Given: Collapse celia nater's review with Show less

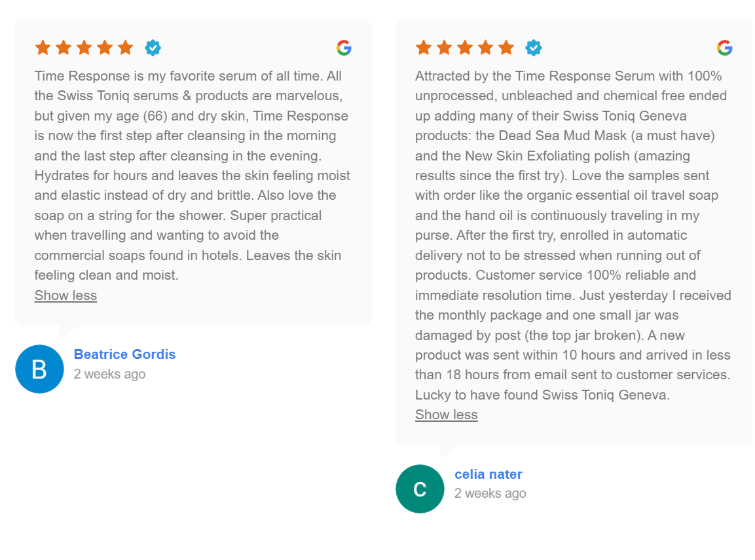Looking at the screenshot, I should [x=447, y=415].
